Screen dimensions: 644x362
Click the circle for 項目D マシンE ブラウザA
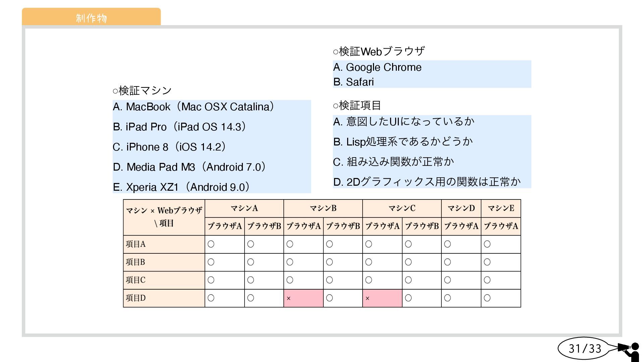[487, 298]
